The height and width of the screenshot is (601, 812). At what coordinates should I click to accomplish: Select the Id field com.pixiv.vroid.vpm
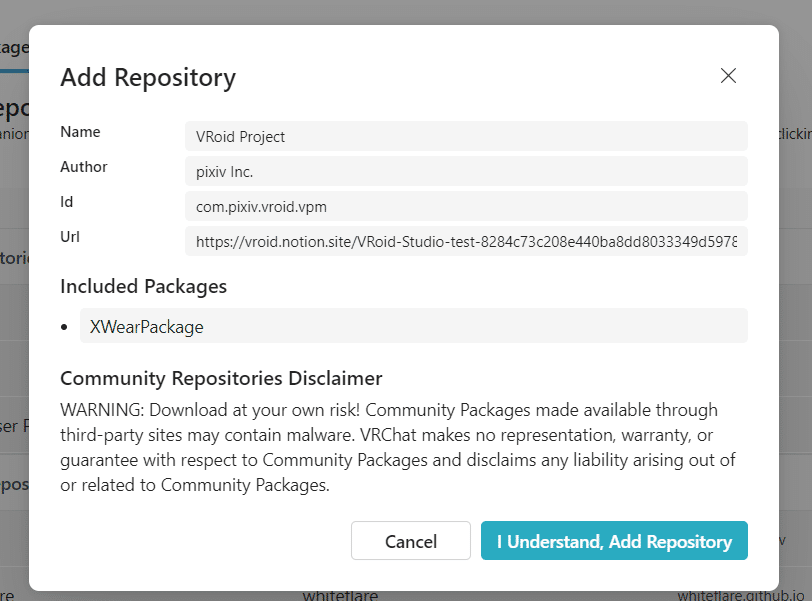click(466, 206)
